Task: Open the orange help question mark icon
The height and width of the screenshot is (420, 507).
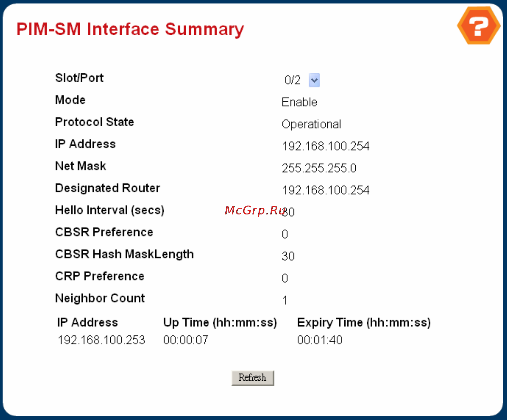Action: pyautogui.click(x=478, y=26)
